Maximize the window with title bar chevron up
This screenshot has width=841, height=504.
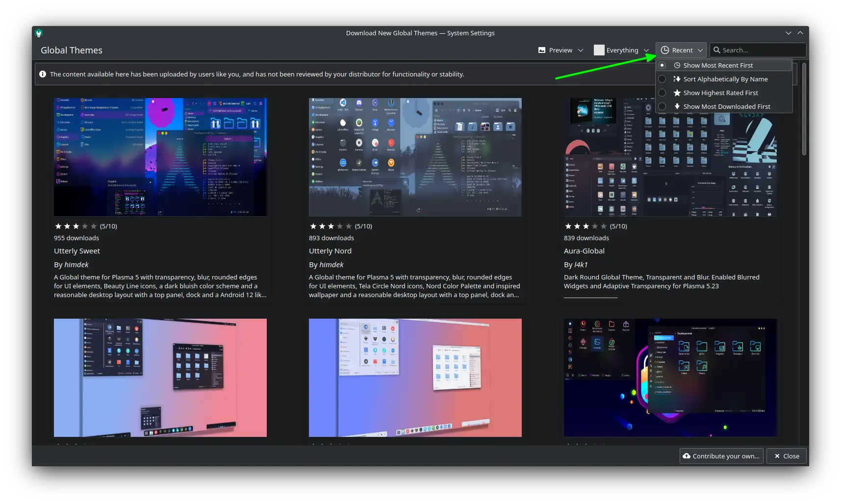click(800, 33)
